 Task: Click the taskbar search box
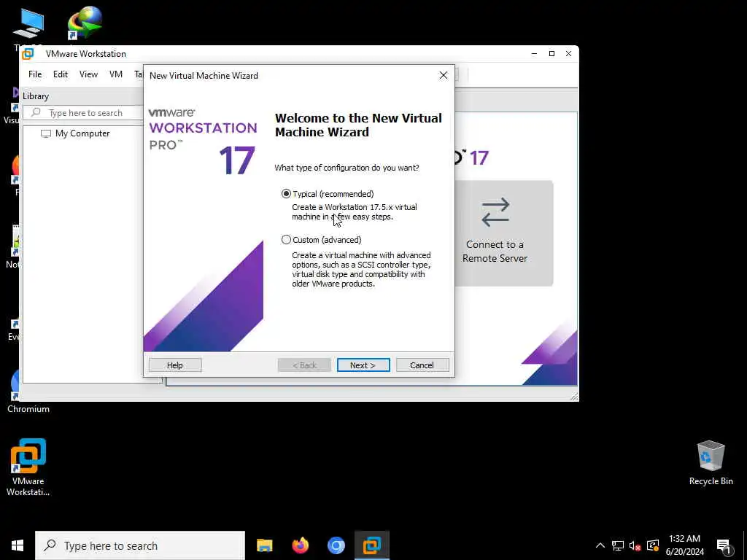tap(140, 545)
